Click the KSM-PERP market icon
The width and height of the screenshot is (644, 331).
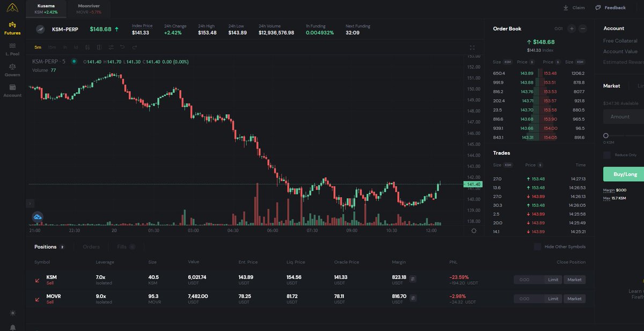point(40,29)
